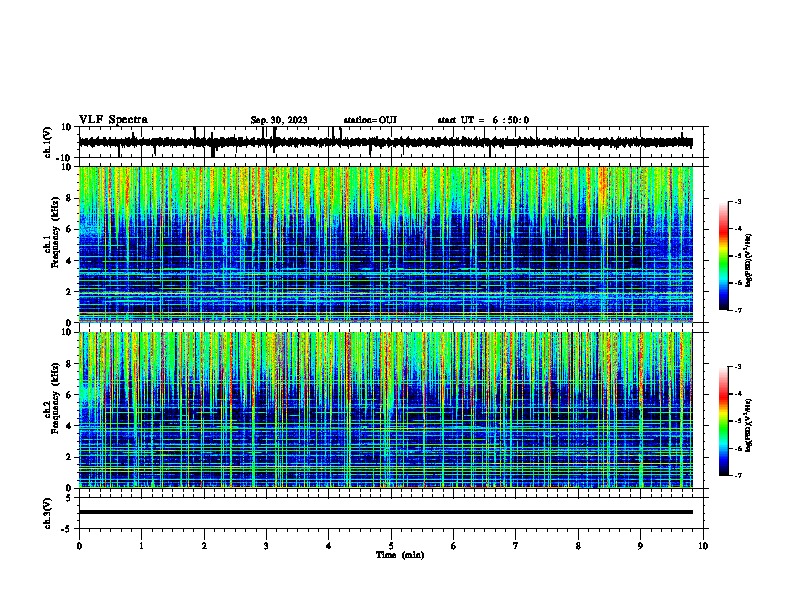792x612 pixels.
Task: Click the time axis tick label "10" at right end
Action: pos(703,546)
